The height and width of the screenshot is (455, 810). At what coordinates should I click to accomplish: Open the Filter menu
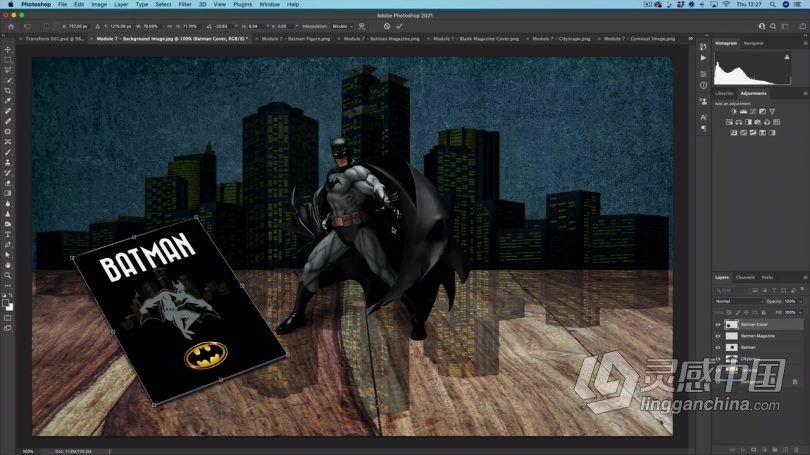(x=185, y=4)
